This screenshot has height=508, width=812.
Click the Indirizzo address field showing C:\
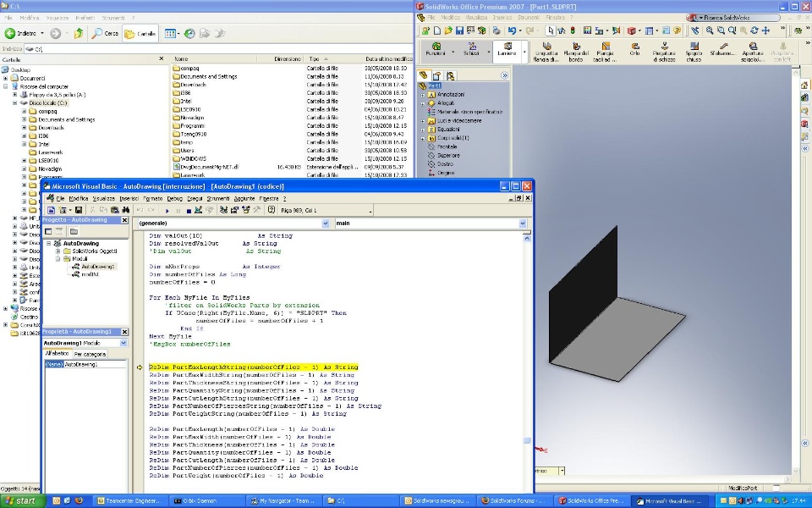coord(217,49)
